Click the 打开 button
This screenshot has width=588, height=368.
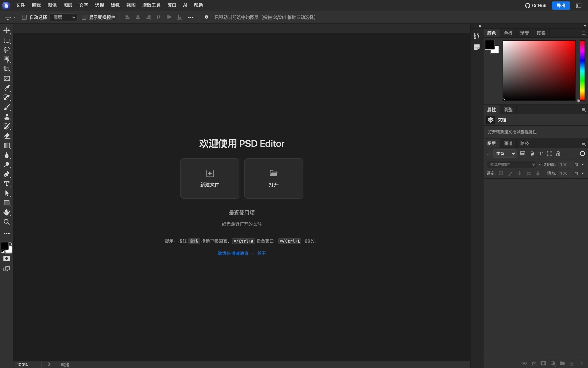[274, 178]
